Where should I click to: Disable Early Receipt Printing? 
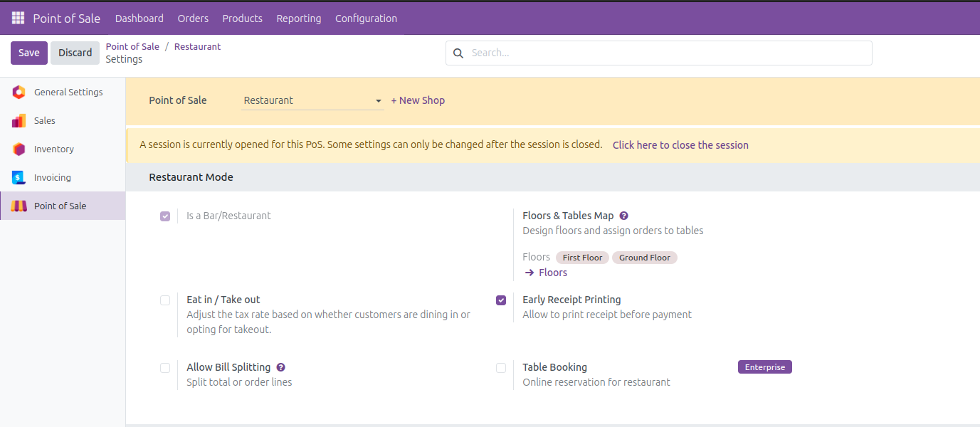pyautogui.click(x=501, y=300)
